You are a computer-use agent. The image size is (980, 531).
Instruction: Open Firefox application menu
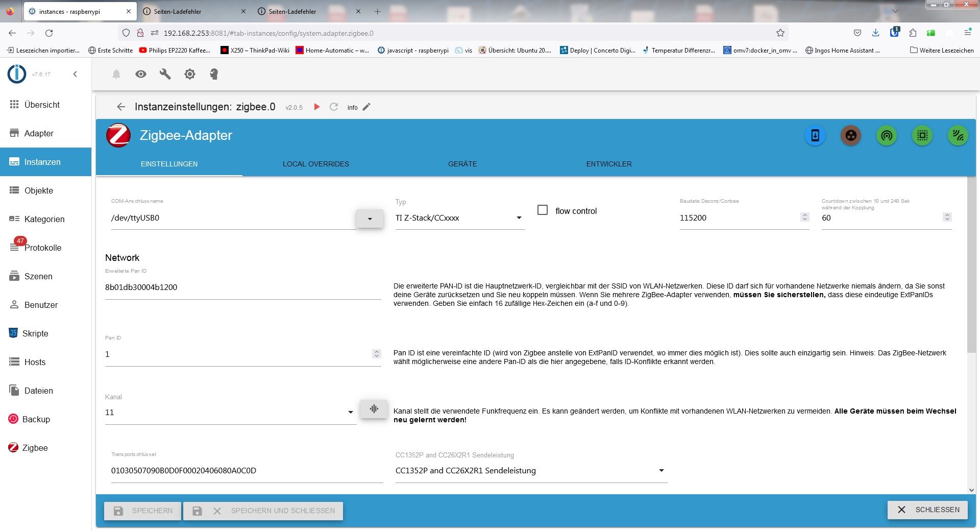click(x=967, y=33)
